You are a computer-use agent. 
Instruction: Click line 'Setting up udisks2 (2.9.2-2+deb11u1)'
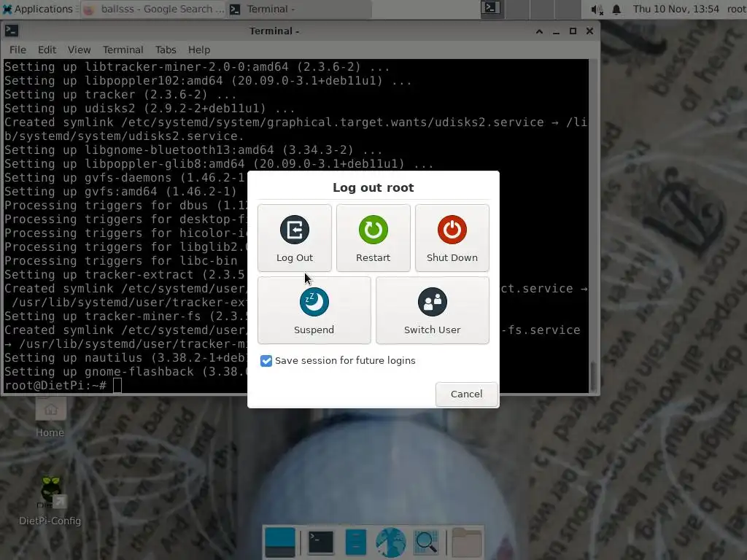click(150, 108)
